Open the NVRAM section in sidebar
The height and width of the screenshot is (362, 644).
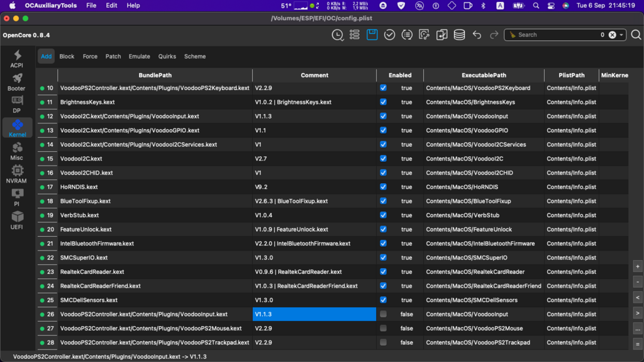17,174
